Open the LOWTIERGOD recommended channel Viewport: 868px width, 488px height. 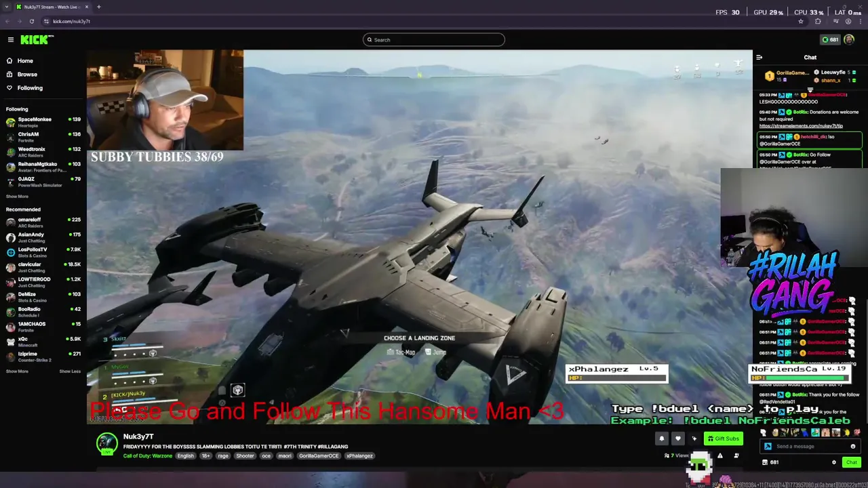point(43,282)
